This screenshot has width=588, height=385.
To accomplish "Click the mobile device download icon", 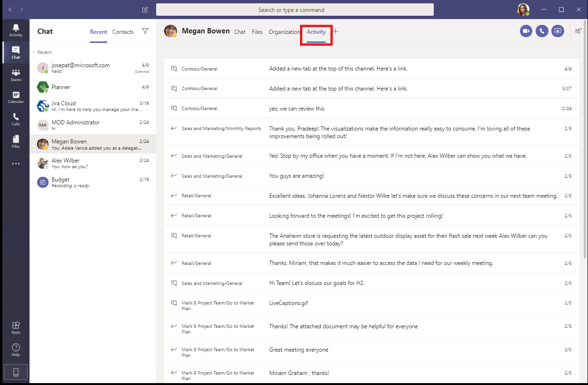I will click(16, 372).
